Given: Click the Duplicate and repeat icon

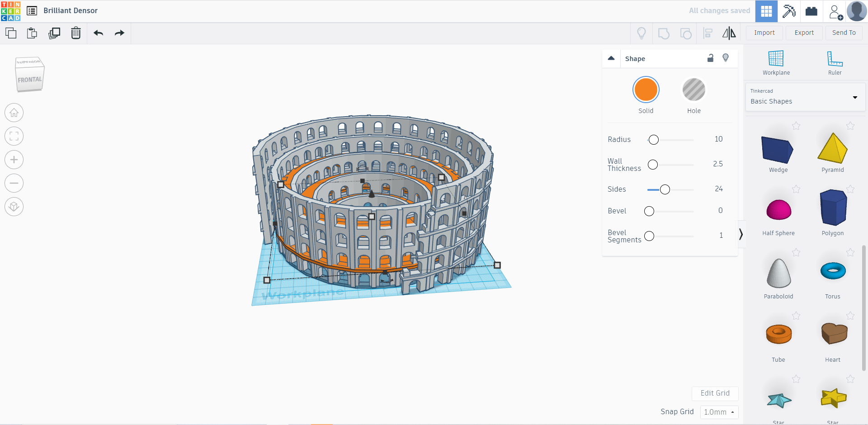Looking at the screenshot, I should (x=54, y=33).
